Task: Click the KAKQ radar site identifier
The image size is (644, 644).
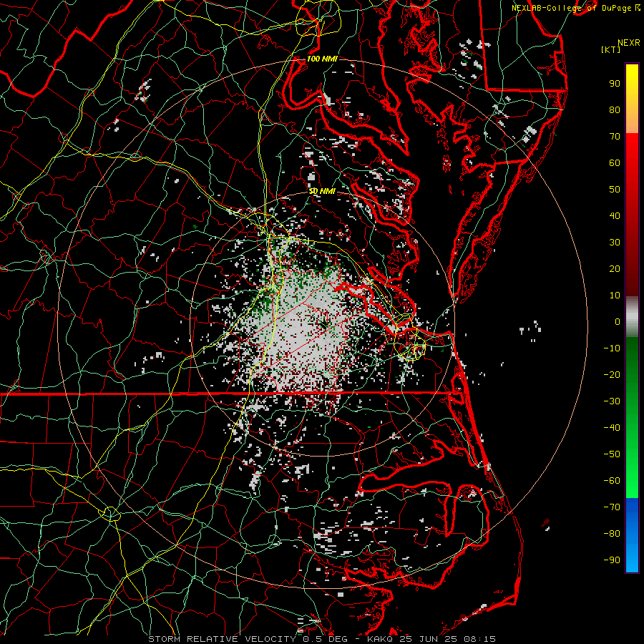Action: click(x=381, y=639)
